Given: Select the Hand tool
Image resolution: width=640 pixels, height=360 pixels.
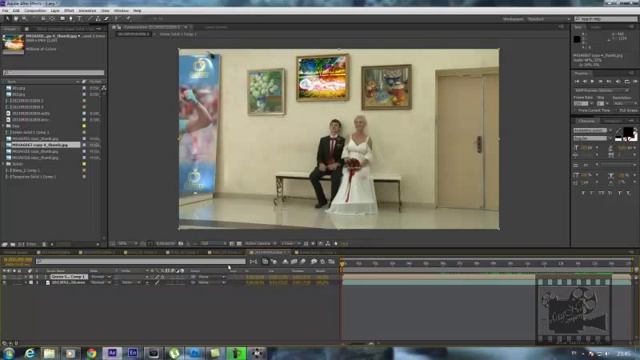Looking at the screenshot, I should (x=16, y=19).
